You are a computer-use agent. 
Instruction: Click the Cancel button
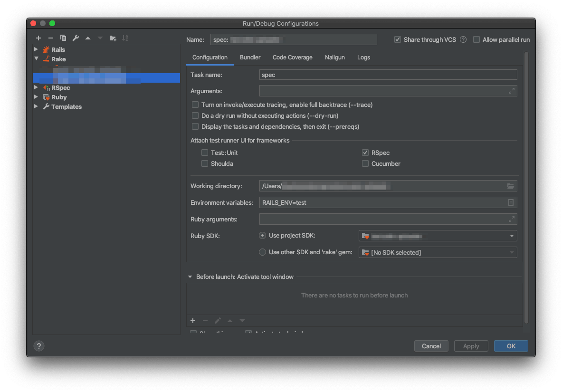click(431, 346)
